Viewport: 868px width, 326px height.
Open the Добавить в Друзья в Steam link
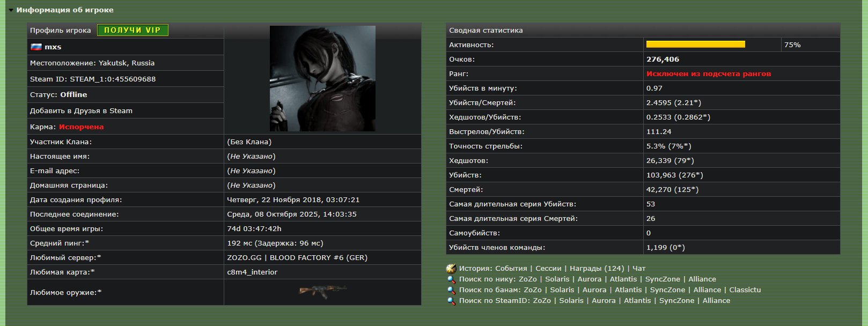click(81, 111)
